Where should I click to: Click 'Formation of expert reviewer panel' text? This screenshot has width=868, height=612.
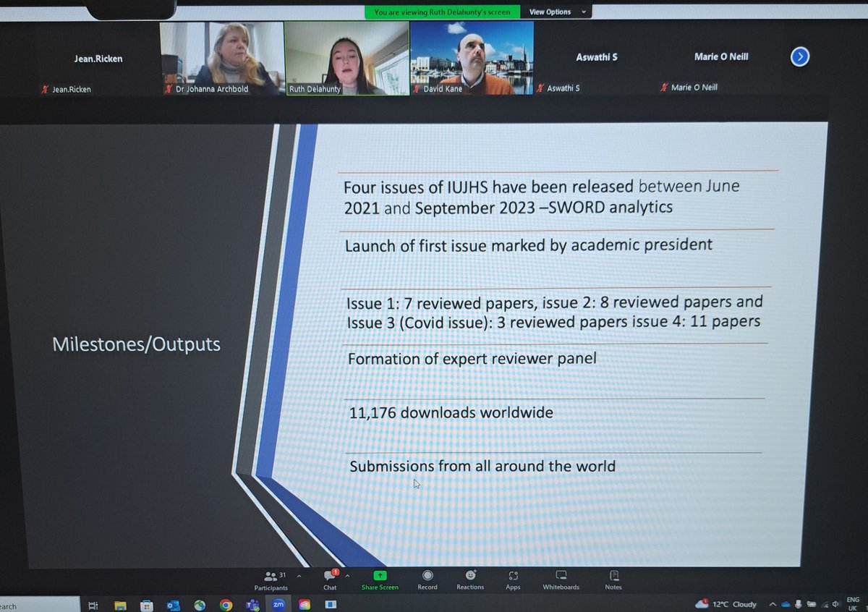472,358
